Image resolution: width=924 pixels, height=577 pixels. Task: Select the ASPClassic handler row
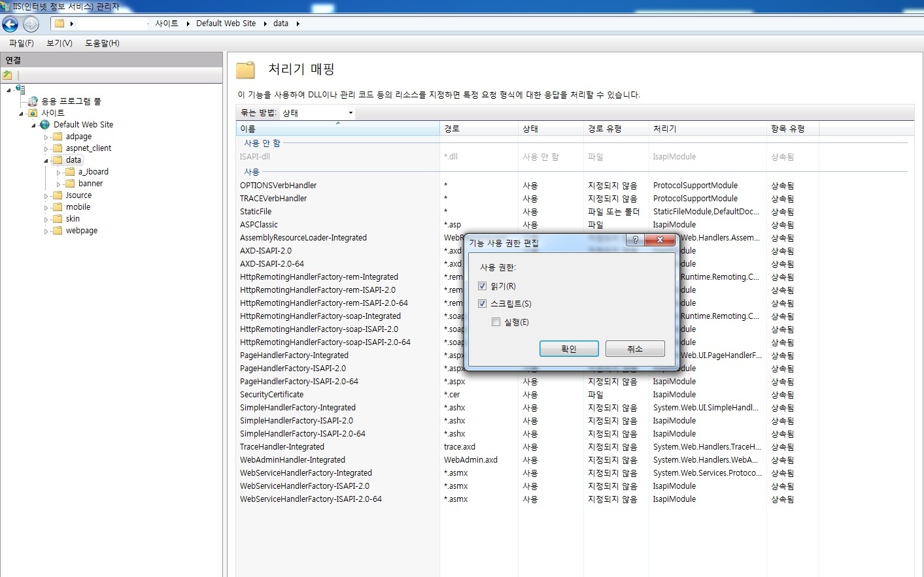click(517, 225)
